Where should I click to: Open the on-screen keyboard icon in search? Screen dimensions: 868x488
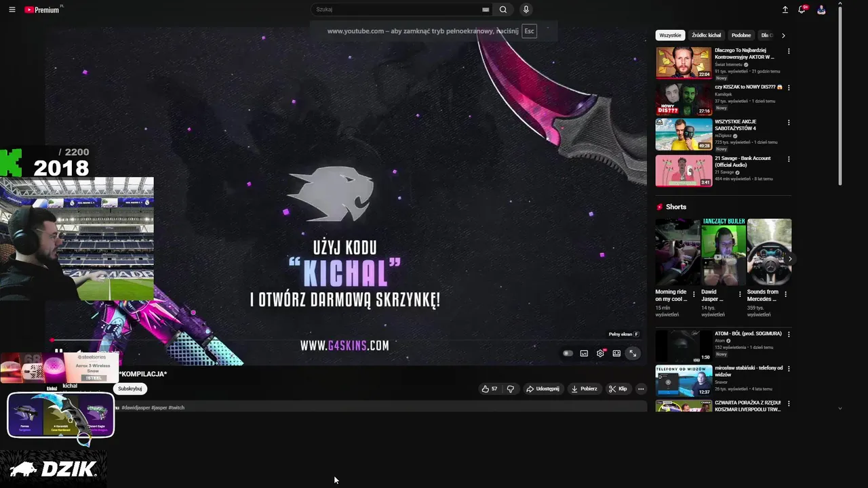coord(486,9)
